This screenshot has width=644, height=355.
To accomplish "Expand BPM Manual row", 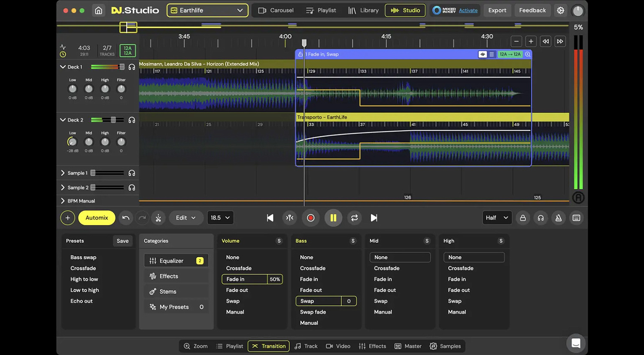I will point(63,201).
